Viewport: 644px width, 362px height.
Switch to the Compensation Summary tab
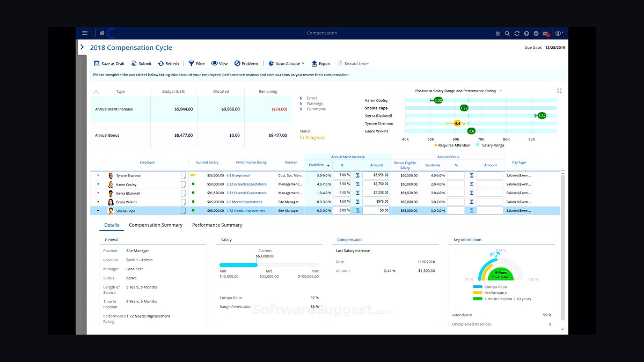[x=156, y=225]
